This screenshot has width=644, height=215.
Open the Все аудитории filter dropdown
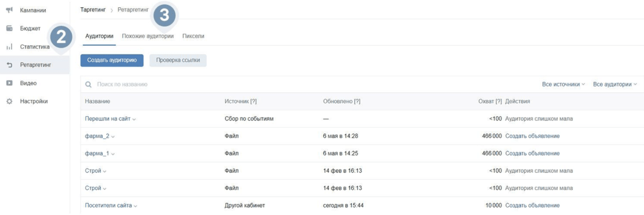coord(614,85)
